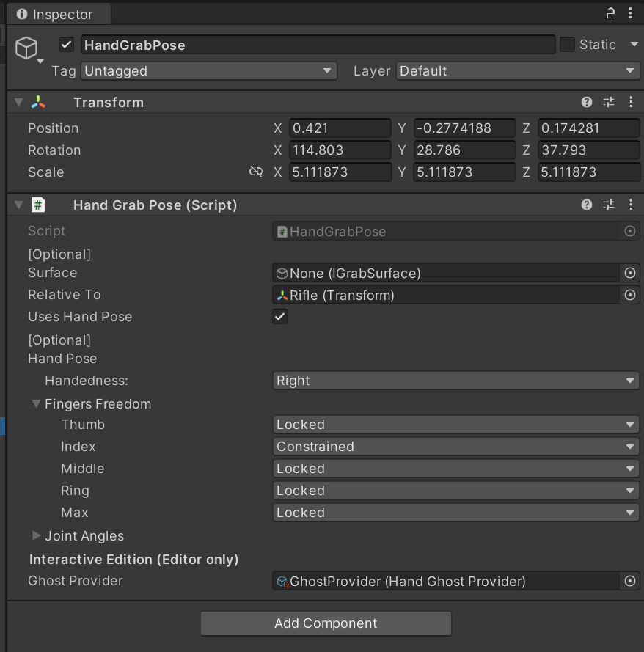Image resolution: width=644 pixels, height=652 pixels.
Task: Click the GameObject cube icon selector
Action: [x=29, y=49]
